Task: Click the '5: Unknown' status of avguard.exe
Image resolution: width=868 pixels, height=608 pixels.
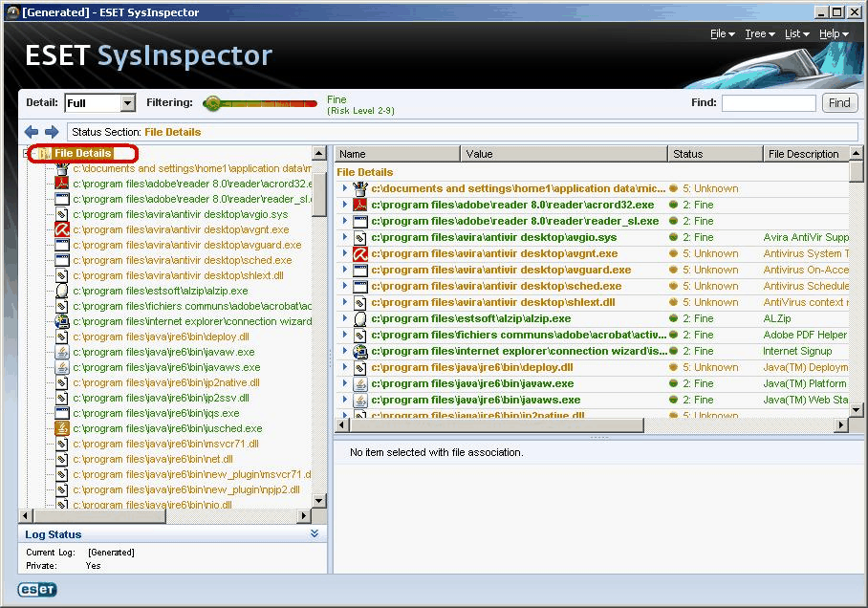Action: pos(710,270)
